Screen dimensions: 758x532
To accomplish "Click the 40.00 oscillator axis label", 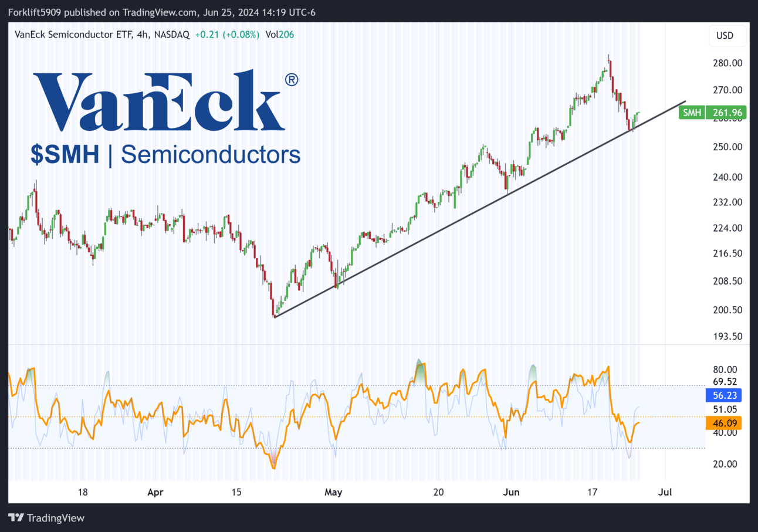I will pyautogui.click(x=724, y=432).
